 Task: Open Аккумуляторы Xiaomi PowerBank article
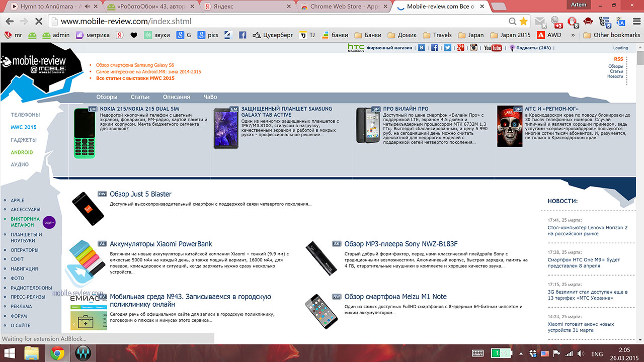pyautogui.click(x=161, y=244)
